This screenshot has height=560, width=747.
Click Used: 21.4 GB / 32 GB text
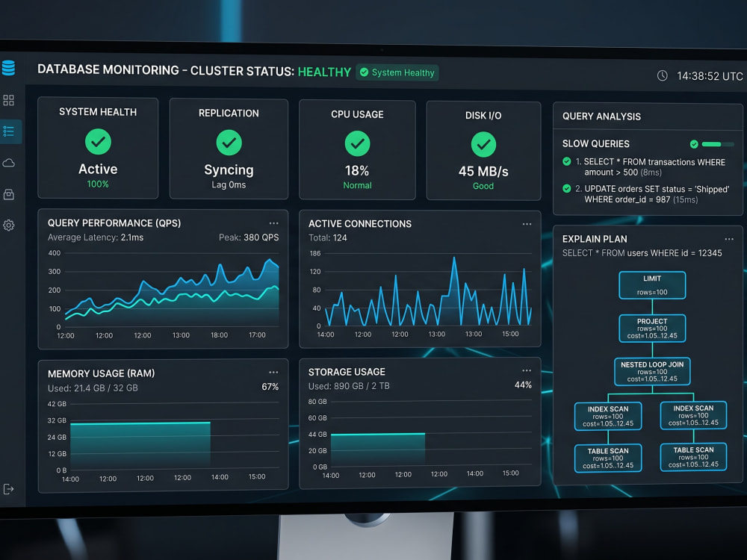(93, 388)
